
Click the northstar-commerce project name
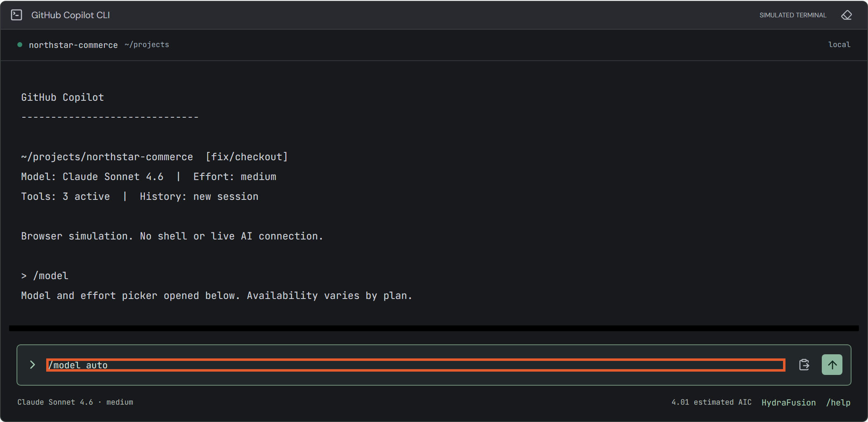(x=73, y=45)
